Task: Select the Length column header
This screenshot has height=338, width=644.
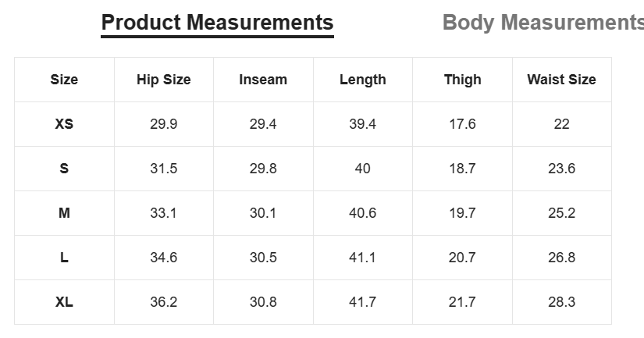Action: 363,80
